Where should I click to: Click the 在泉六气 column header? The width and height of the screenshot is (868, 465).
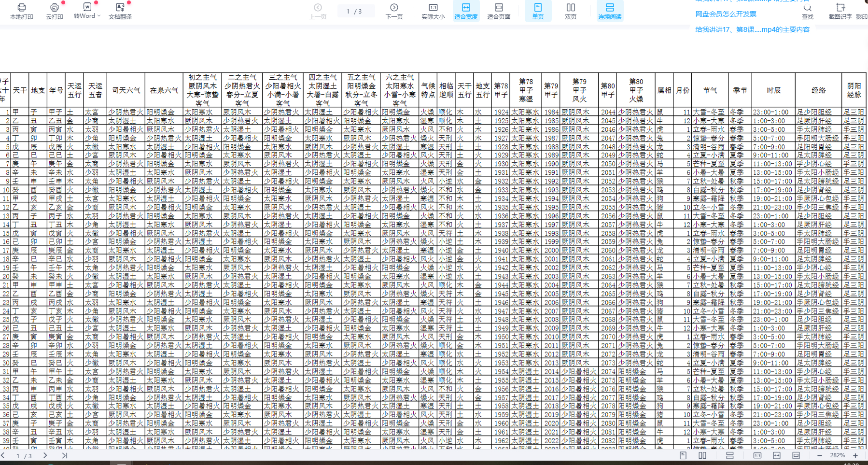[164, 90]
